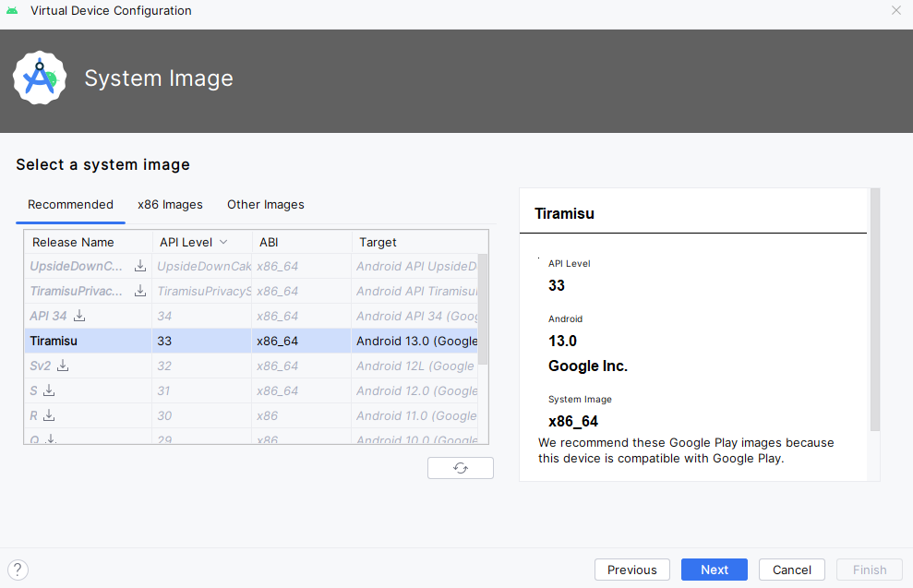
Task: Click the Previous button
Action: click(632, 570)
